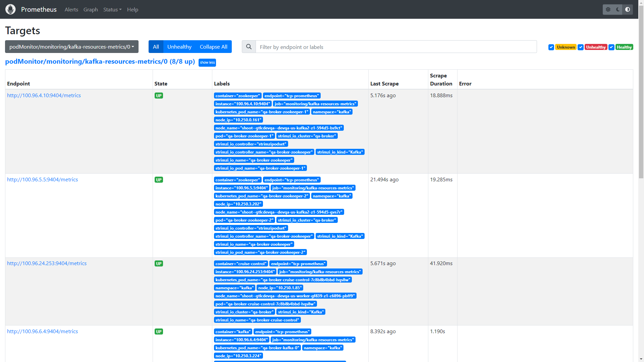Viewport: 644px width, 362px height.
Task: Click the scrollbar down arrow
Action: (x=641, y=359)
